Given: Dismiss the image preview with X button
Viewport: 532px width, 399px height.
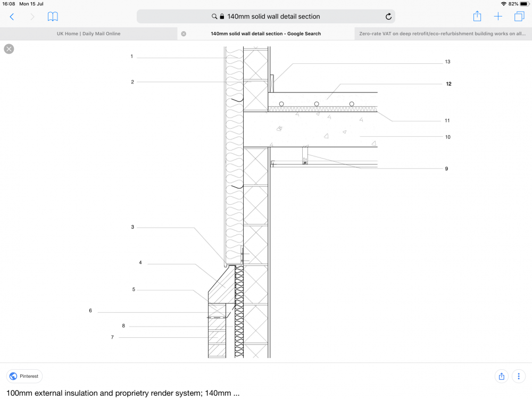Looking at the screenshot, I should coord(9,49).
